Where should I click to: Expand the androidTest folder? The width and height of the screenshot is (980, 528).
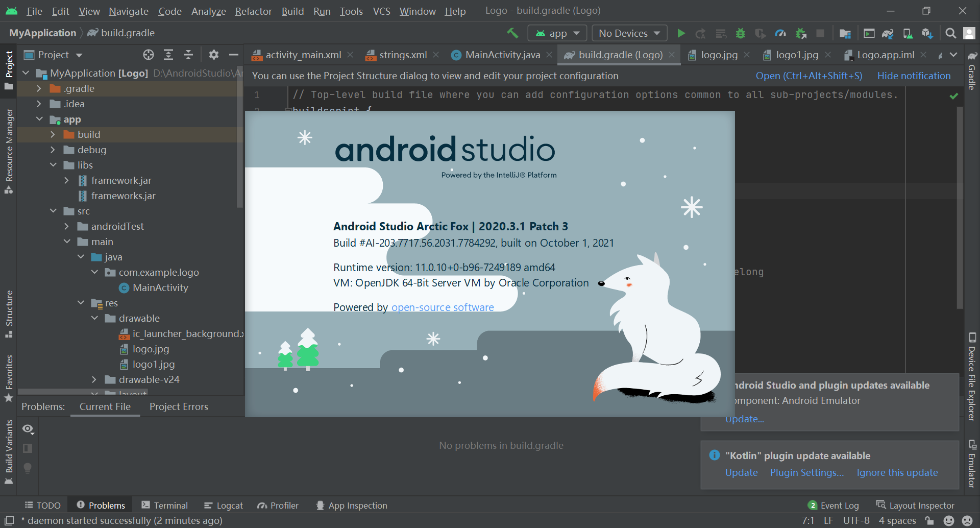pyautogui.click(x=66, y=226)
